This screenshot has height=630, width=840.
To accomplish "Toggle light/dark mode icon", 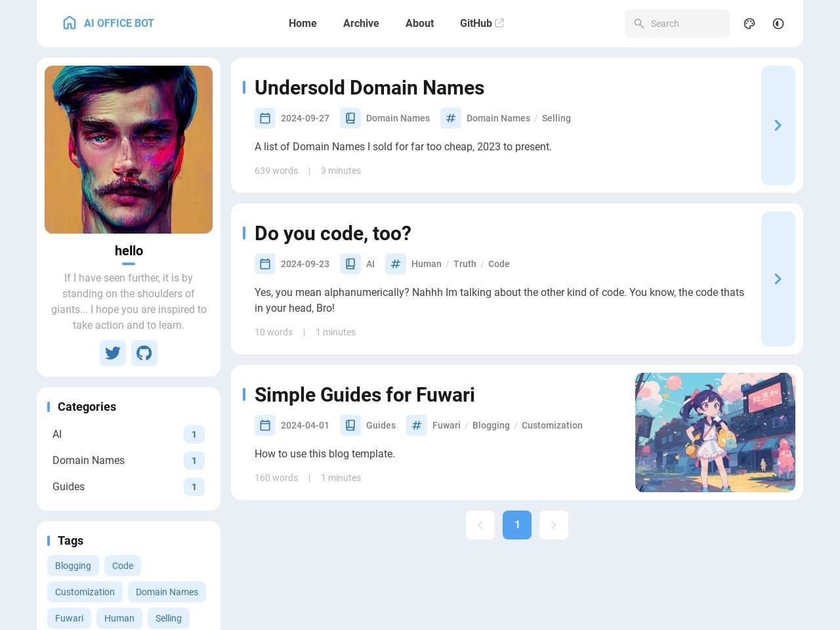I will point(778,24).
